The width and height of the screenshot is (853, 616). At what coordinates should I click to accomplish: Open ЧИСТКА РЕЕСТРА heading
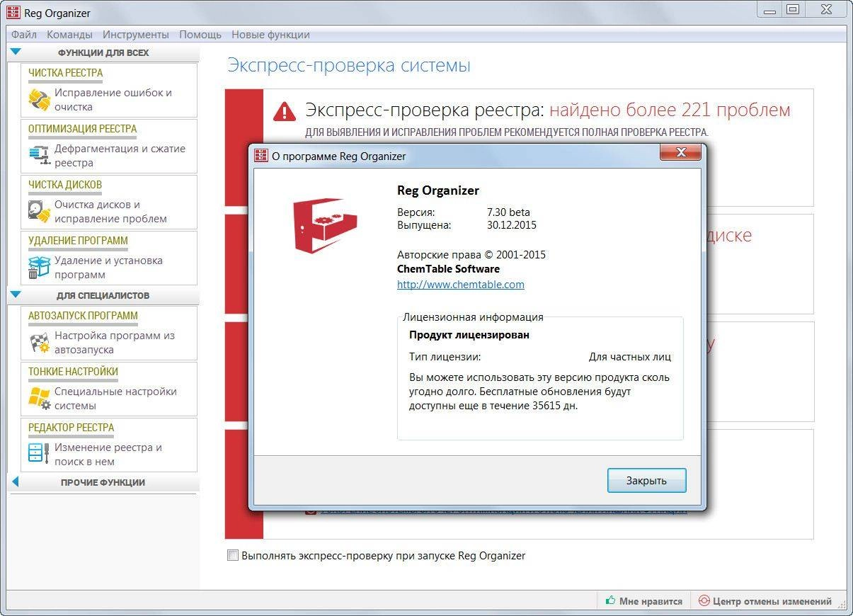pos(66,73)
